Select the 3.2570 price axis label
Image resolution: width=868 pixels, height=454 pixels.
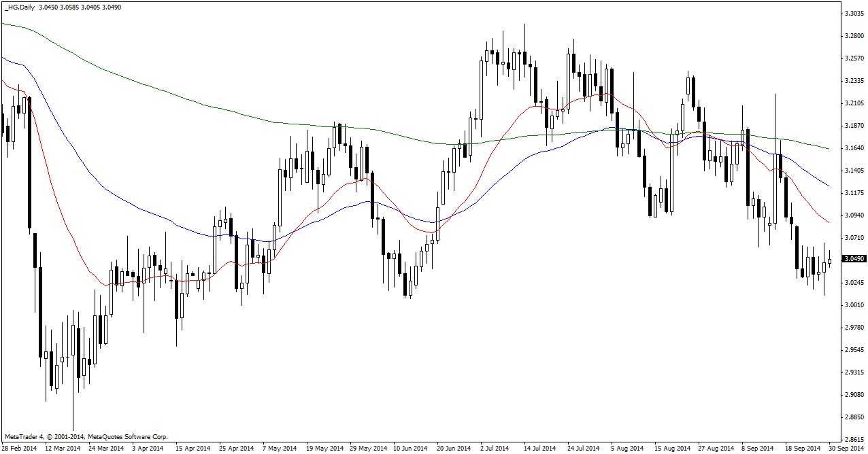click(x=853, y=58)
